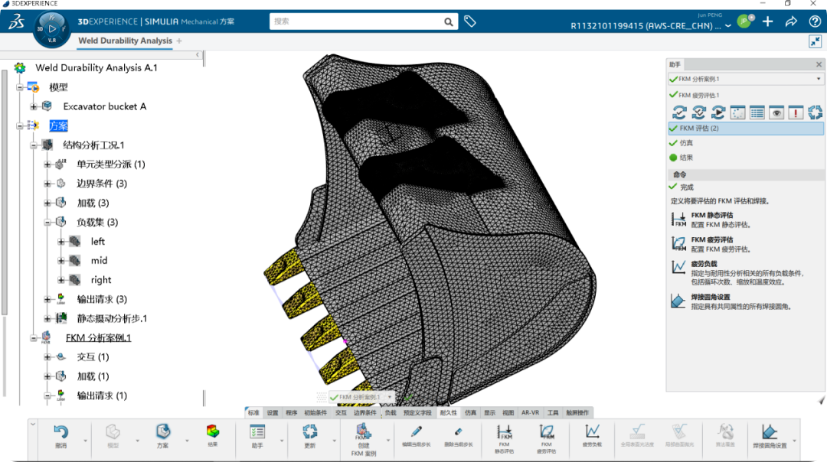This screenshot has height=467, width=828.
Task: Click the tag icon beside search
Action: pos(470,21)
